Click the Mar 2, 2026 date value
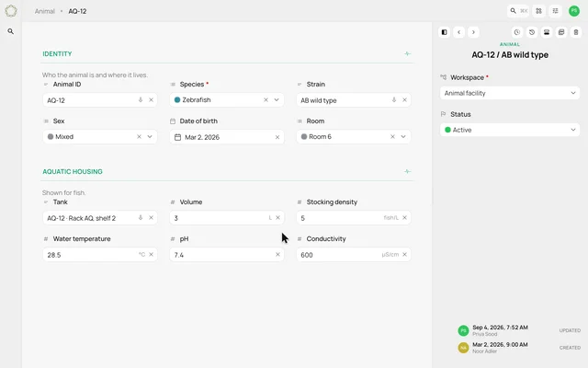 (202, 137)
